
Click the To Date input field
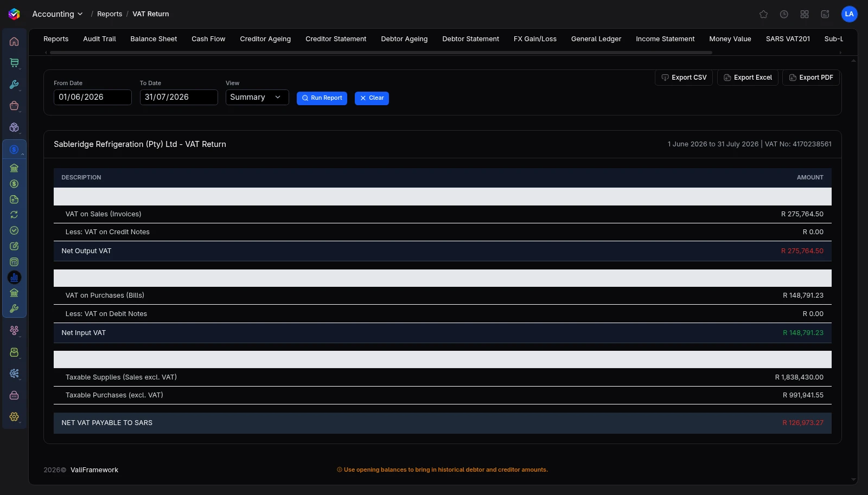point(179,97)
